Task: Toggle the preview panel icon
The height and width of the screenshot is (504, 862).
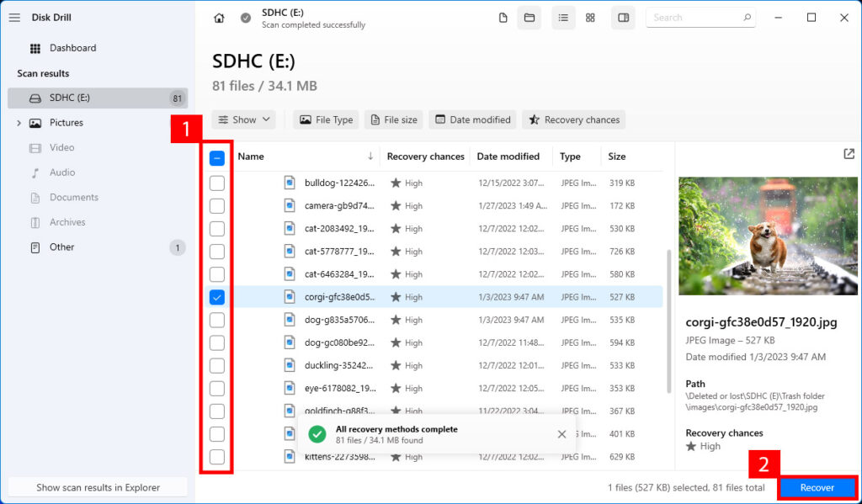Action: pos(623,17)
